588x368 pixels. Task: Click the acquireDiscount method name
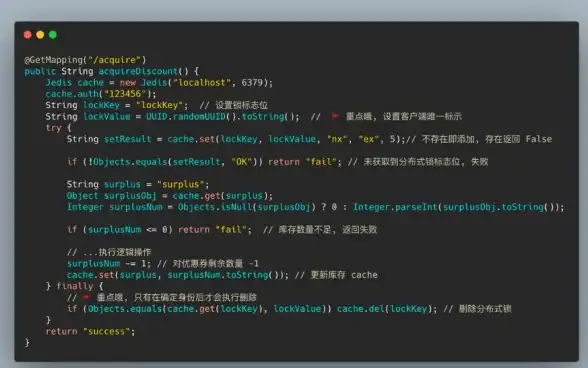coord(138,71)
